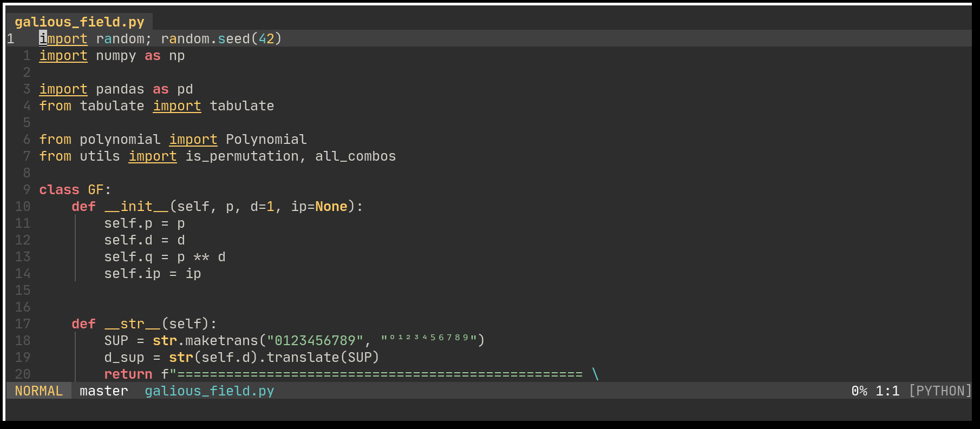
Task: Click the line number 17 in the gutter
Action: tap(23, 324)
